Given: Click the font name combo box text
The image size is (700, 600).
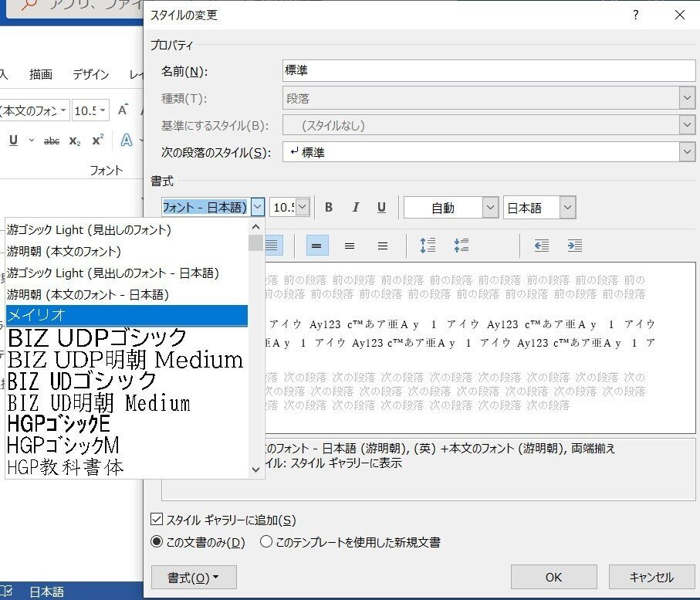Looking at the screenshot, I should point(206,207).
